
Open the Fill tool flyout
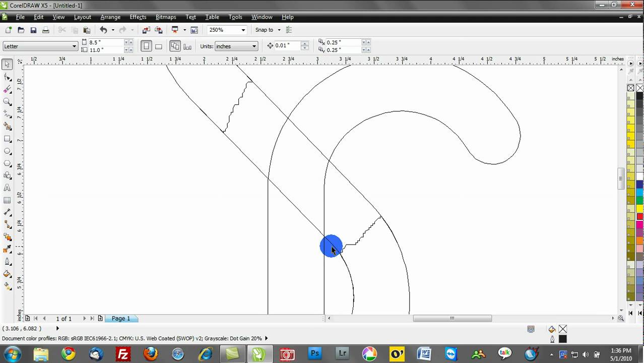point(7,274)
